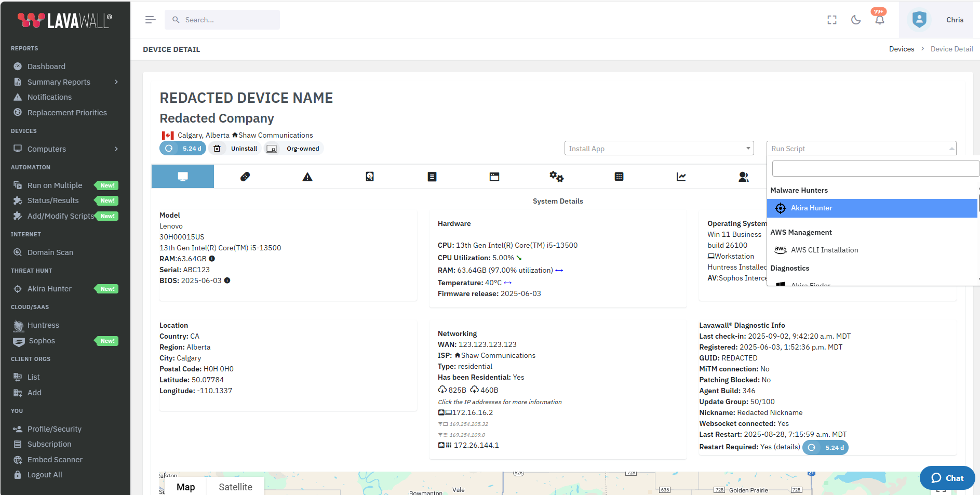The image size is (980, 495).
Task: Open the Install App dropdown
Action: [658, 148]
